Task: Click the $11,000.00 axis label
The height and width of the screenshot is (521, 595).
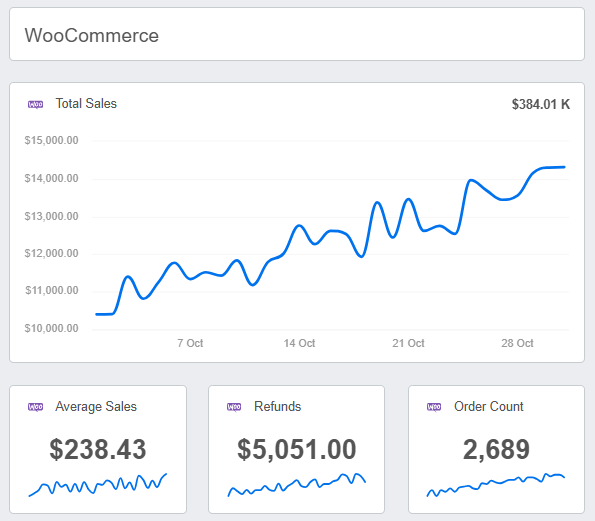Action: (51, 290)
